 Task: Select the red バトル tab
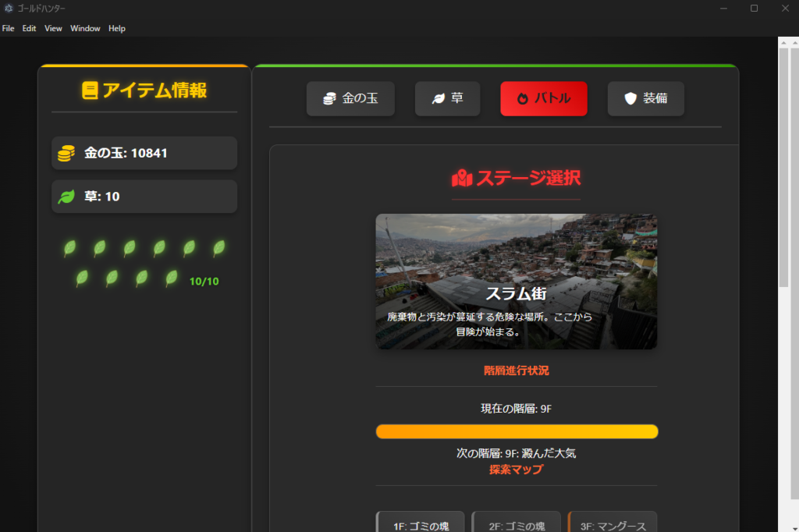(x=543, y=98)
